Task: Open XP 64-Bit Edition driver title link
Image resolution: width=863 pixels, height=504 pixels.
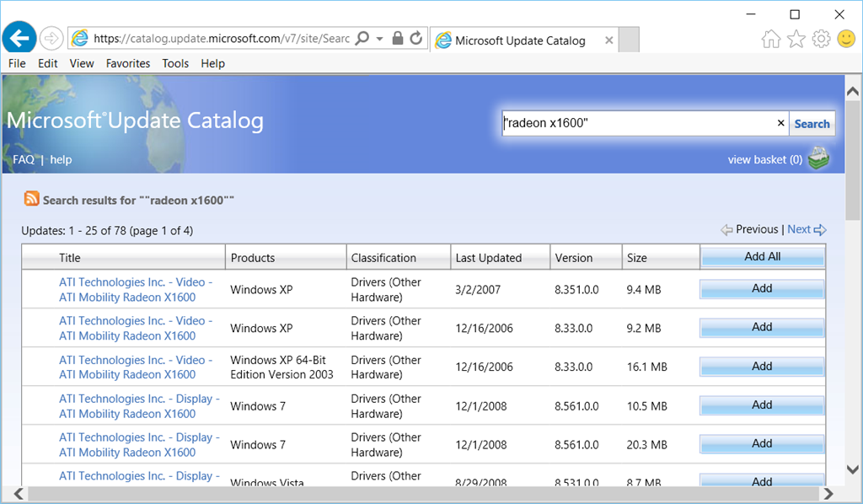Action: (136, 367)
